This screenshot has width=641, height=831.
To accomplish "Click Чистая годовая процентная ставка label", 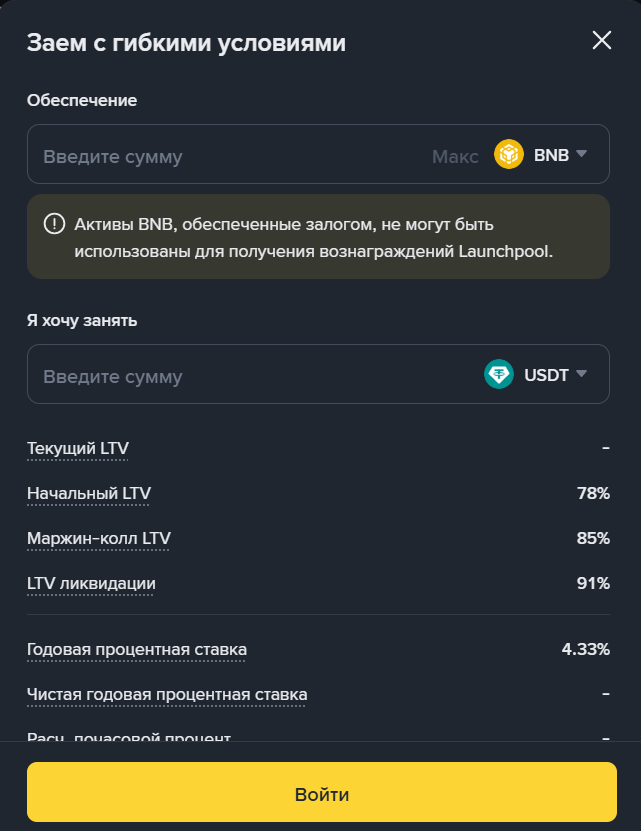I will 167,694.
